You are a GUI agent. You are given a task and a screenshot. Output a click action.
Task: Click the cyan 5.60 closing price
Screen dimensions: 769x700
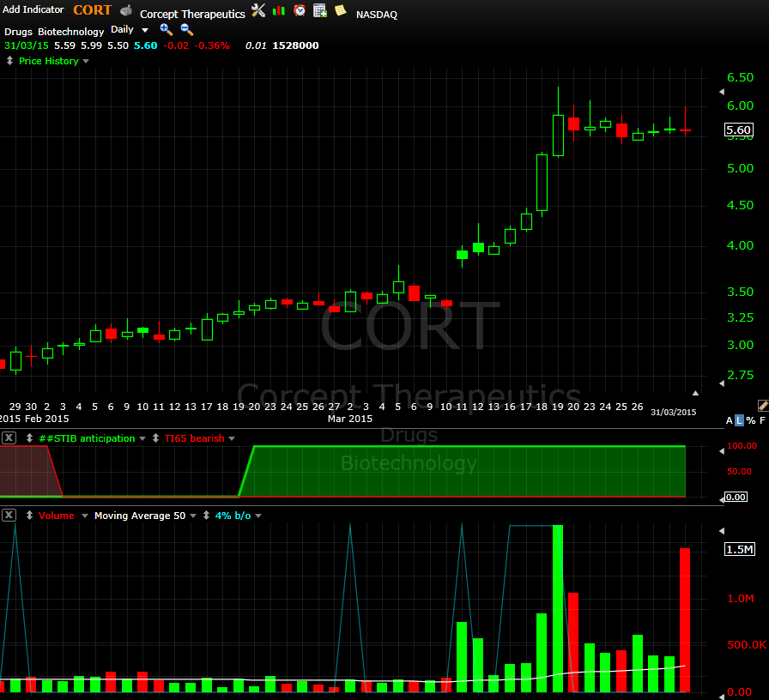[x=146, y=45]
